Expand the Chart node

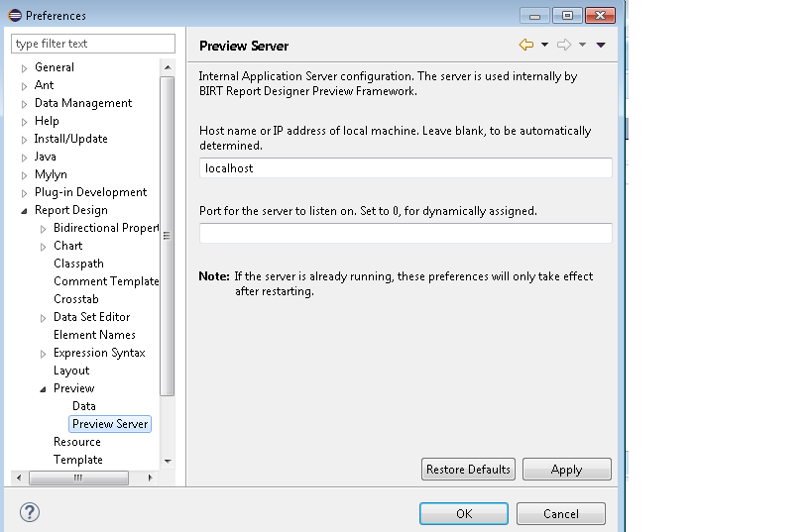(x=43, y=247)
